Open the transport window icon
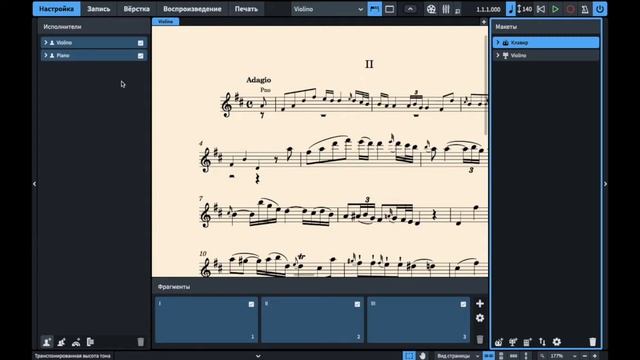Viewport: 640px width, 360px height. point(458,11)
